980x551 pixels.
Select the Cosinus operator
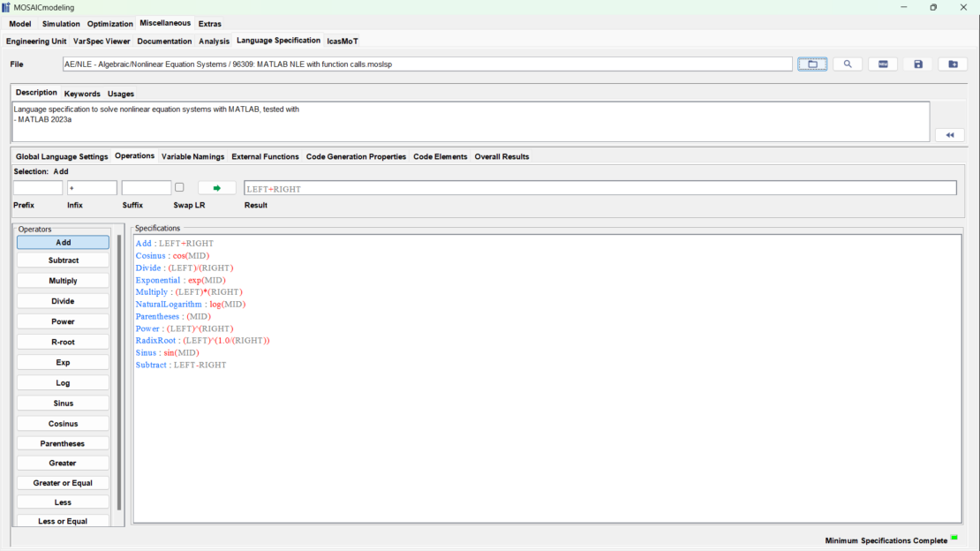click(63, 423)
